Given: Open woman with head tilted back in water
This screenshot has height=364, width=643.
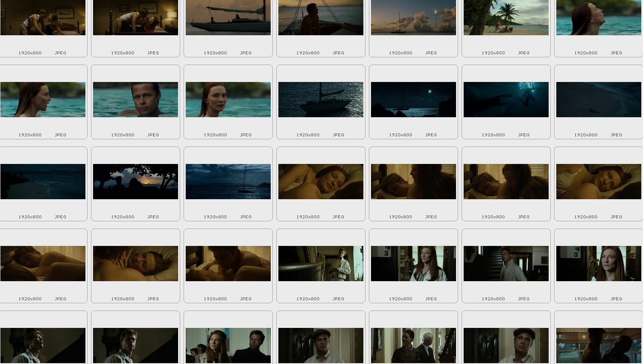Looking at the screenshot, I should [x=598, y=17].
